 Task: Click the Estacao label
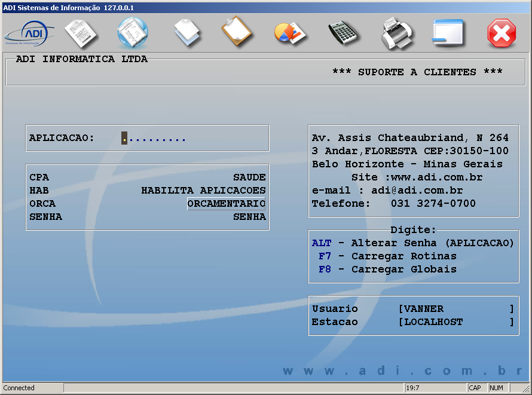click(335, 322)
